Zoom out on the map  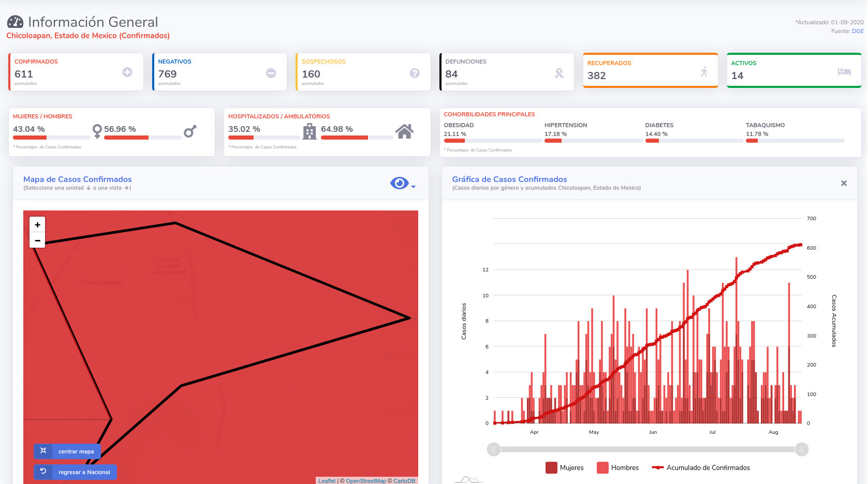click(x=37, y=240)
